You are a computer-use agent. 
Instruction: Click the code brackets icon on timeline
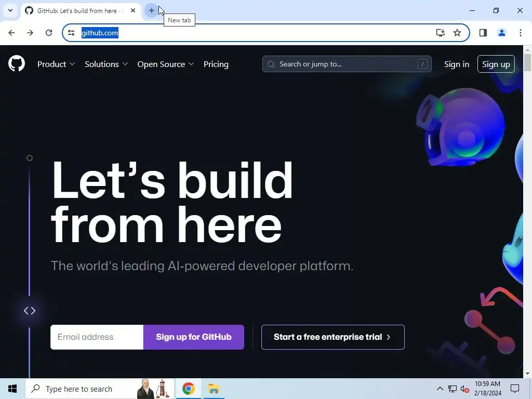[x=30, y=311]
